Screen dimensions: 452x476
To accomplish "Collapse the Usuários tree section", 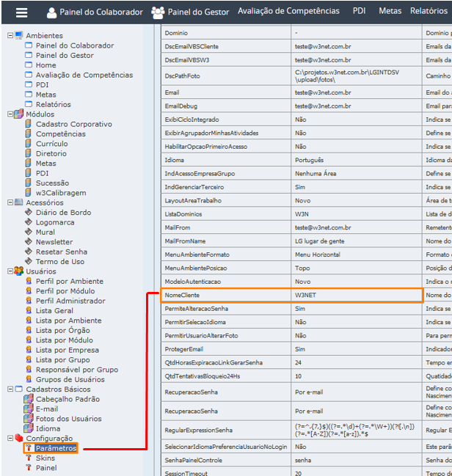I will [10, 271].
